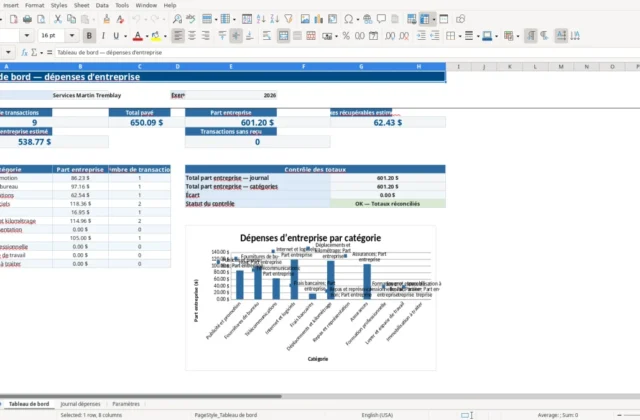Switch to the Journal dépenses sheet tab

[x=80, y=404]
